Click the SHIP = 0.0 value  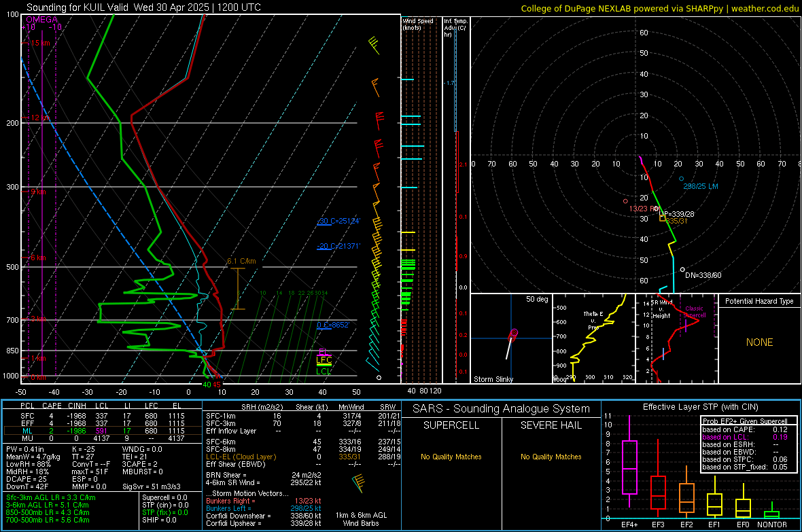point(159,520)
